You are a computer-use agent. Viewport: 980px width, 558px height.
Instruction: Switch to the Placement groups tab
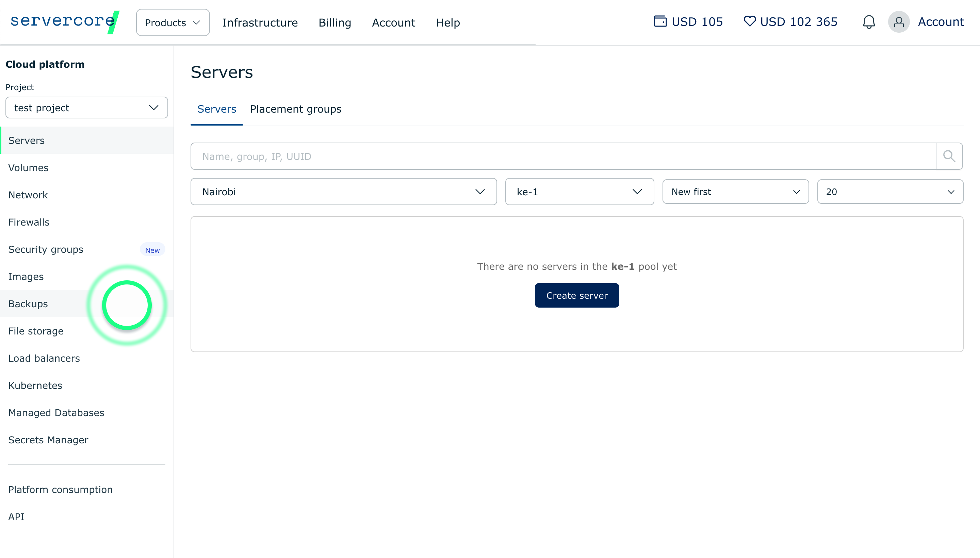[x=295, y=109]
